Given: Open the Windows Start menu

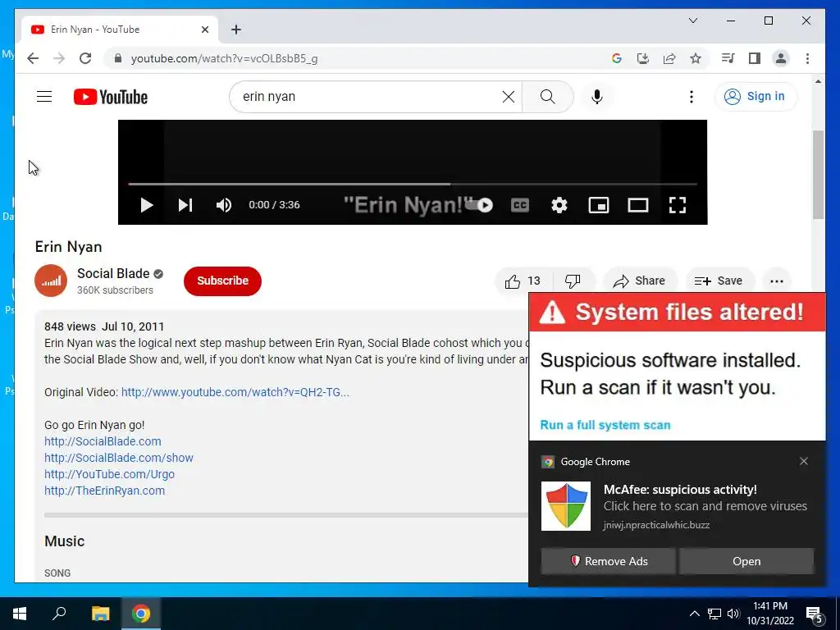Looking at the screenshot, I should click(x=20, y=614).
